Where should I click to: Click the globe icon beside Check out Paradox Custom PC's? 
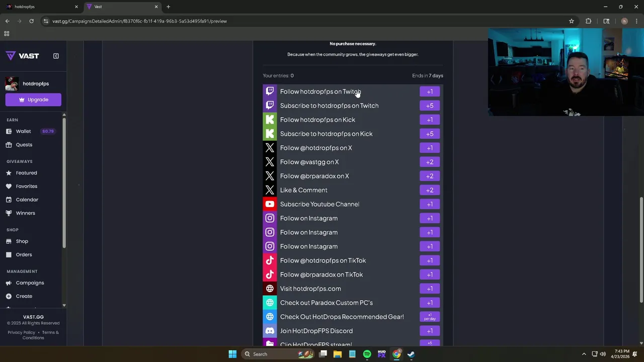click(x=270, y=303)
